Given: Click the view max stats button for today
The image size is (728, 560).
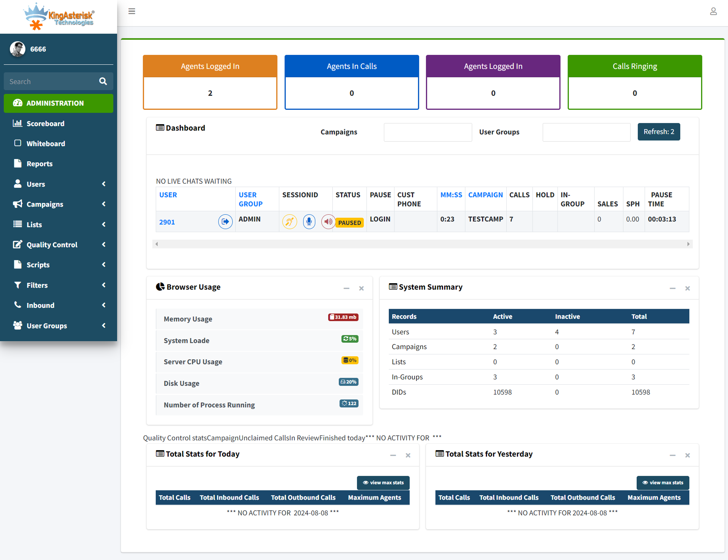Looking at the screenshot, I should (x=383, y=483).
